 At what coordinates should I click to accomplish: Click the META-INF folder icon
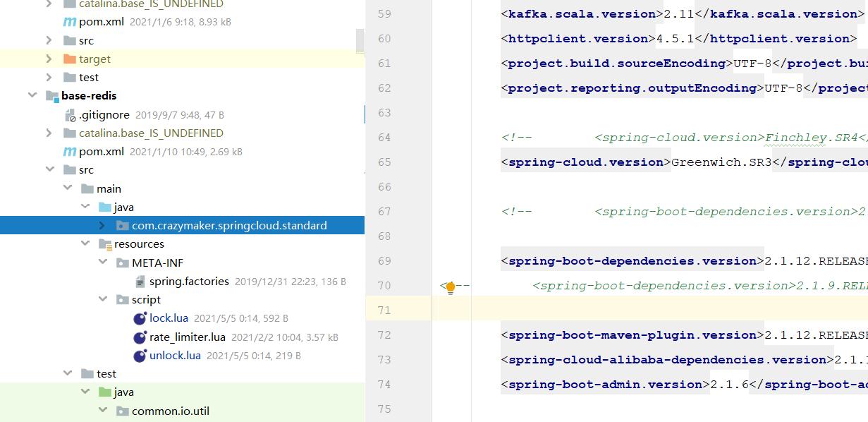pos(122,263)
